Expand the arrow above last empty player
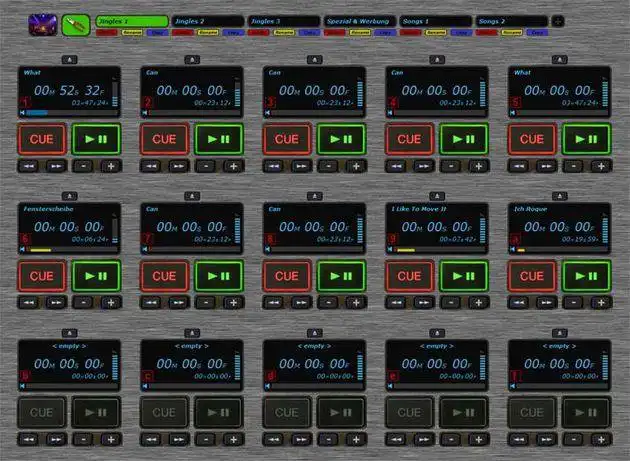The image size is (630, 461). point(560,333)
